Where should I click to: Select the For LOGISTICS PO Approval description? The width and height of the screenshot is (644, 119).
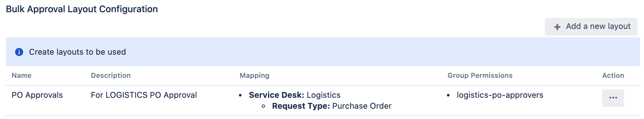click(x=144, y=95)
